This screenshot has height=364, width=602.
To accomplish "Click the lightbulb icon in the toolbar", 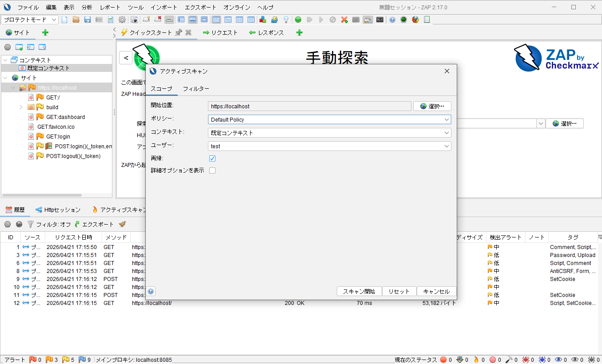I will [x=286, y=20].
